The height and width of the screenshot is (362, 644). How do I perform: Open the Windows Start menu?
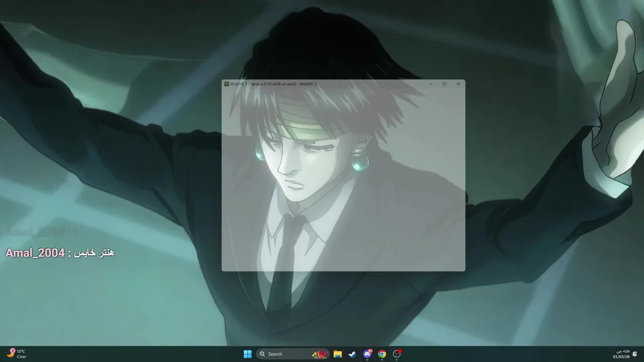pos(248,354)
